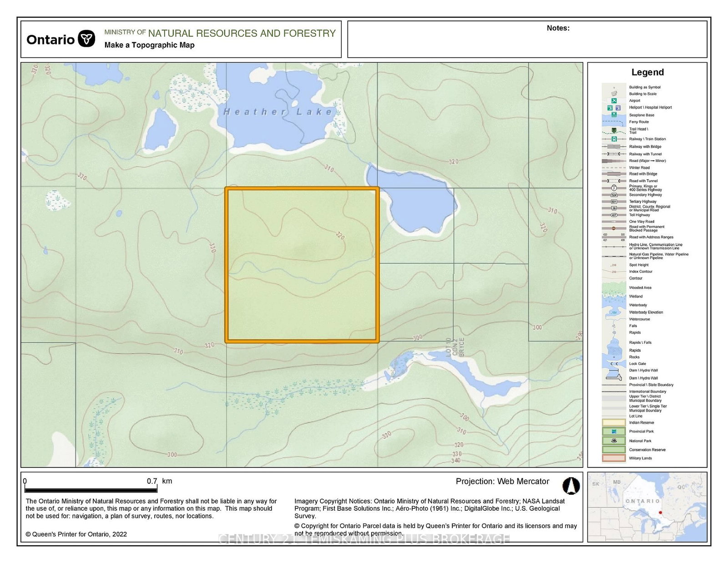Click the Provincial Park legend symbol

tap(614, 431)
